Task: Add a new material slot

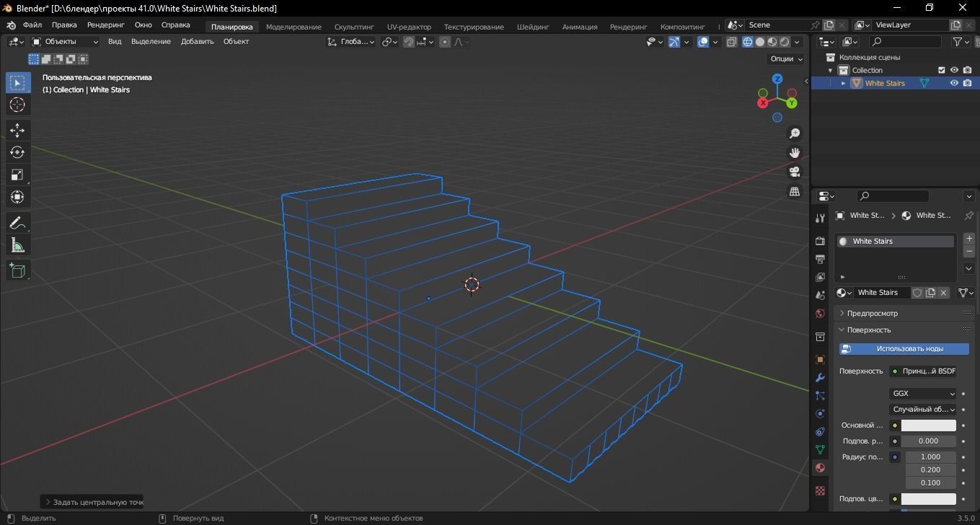Action: click(968, 239)
